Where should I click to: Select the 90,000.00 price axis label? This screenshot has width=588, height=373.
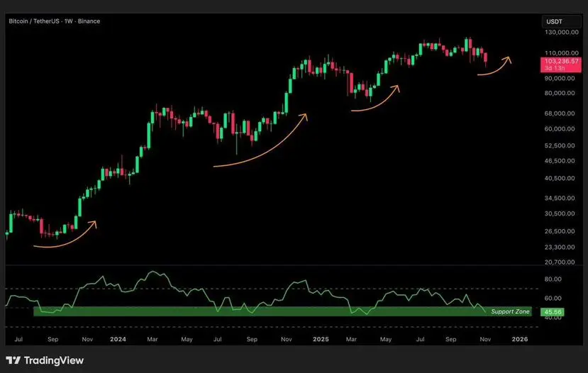560,78
